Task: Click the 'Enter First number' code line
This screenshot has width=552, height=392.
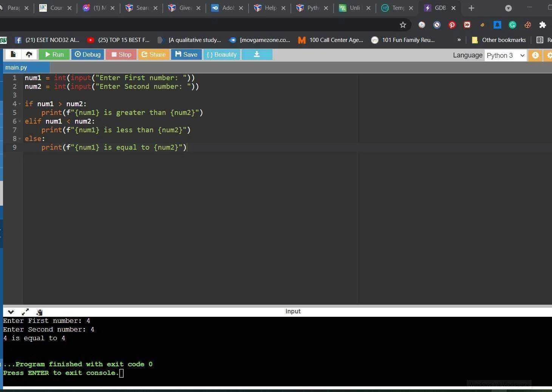Action: (110, 78)
